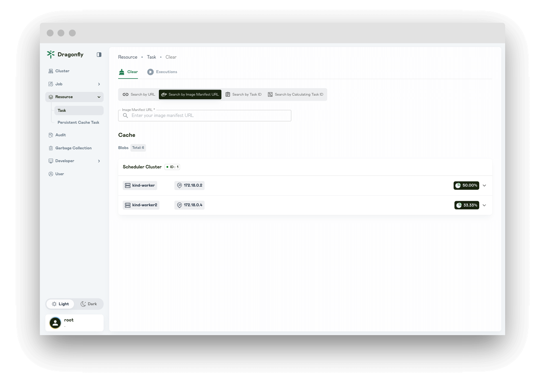Click the User sidebar icon

click(51, 174)
